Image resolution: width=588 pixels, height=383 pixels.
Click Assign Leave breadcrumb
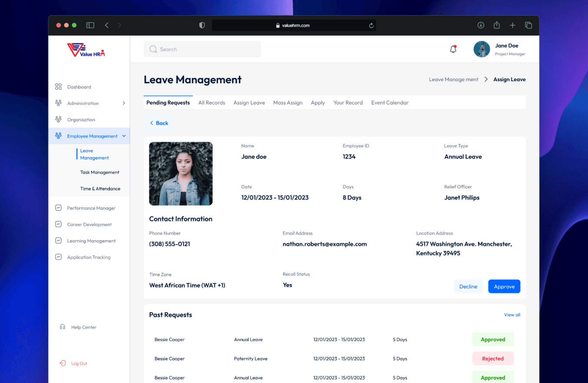(509, 79)
